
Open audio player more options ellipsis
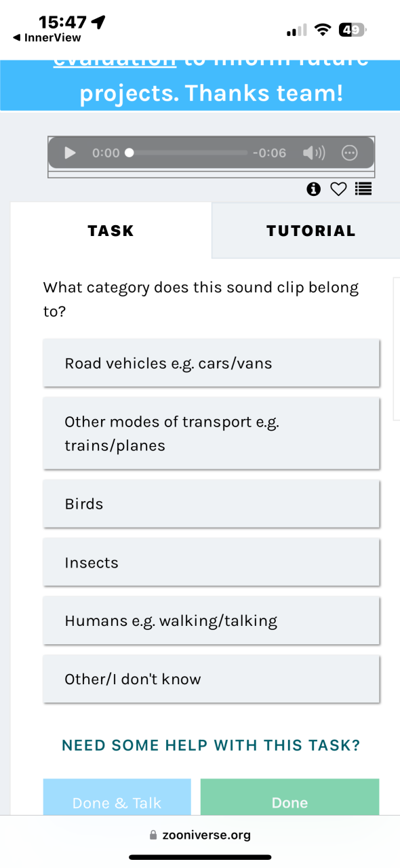349,153
